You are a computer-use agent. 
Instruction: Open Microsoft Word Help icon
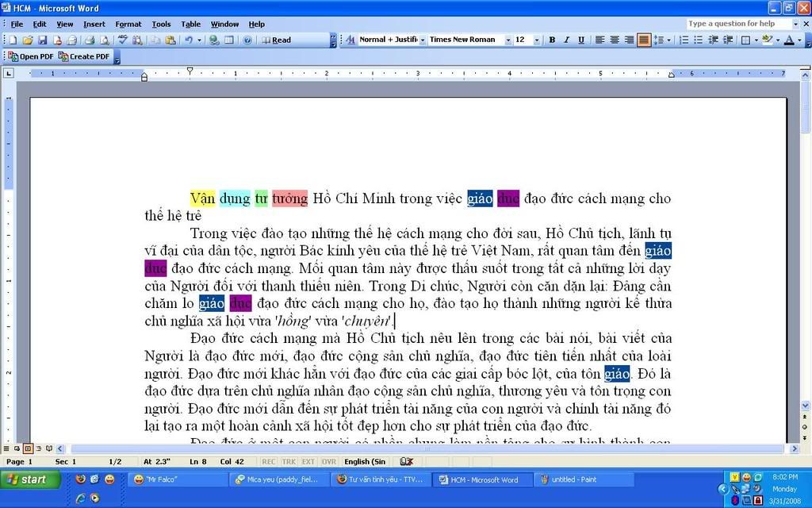pos(247,40)
